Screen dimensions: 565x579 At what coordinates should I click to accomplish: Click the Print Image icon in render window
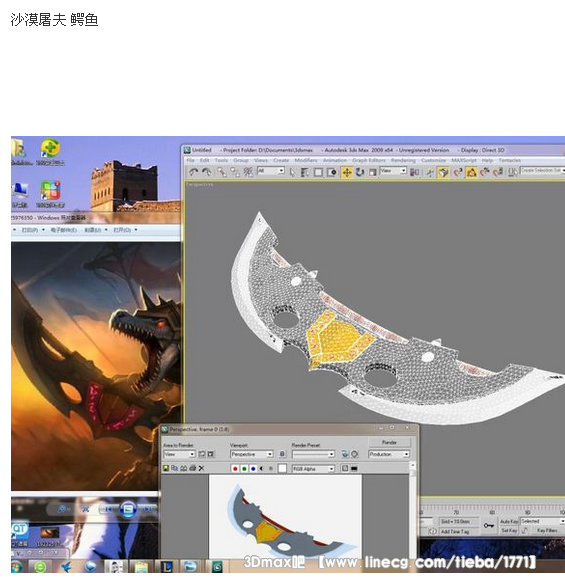click(x=192, y=468)
